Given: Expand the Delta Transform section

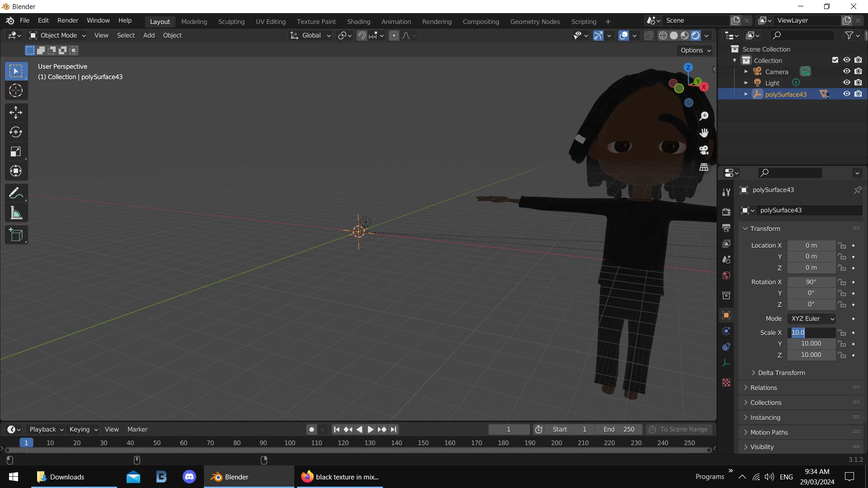Looking at the screenshot, I should (781, 373).
